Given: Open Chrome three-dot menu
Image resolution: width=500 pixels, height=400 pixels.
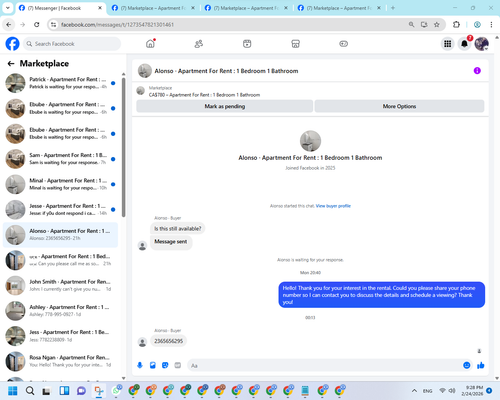Looking at the screenshot, I should (491, 24).
